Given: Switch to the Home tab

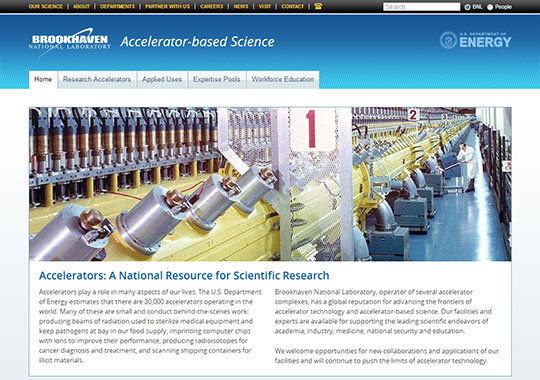Looking at the screenshot, I should click(43, 80).
